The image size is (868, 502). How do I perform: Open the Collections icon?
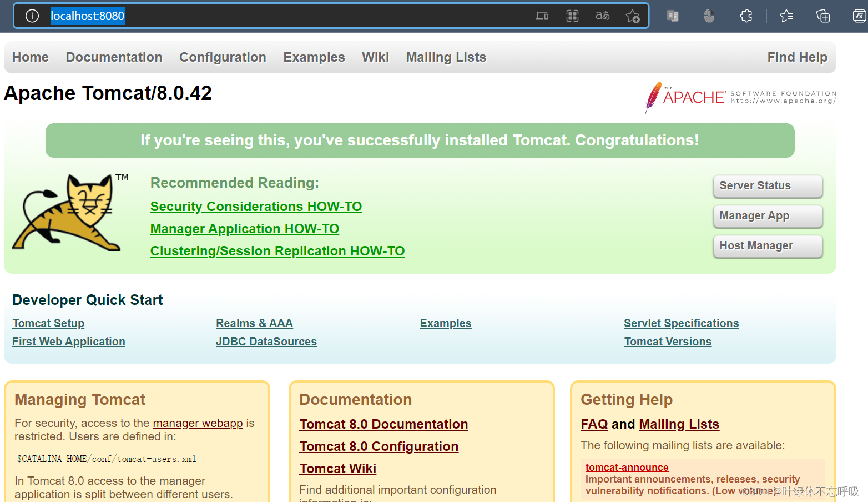click(823, 16)
